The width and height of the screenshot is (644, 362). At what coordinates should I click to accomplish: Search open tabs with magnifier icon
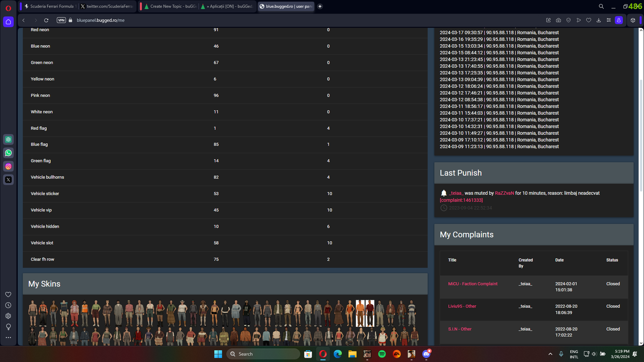pos(601,7)
